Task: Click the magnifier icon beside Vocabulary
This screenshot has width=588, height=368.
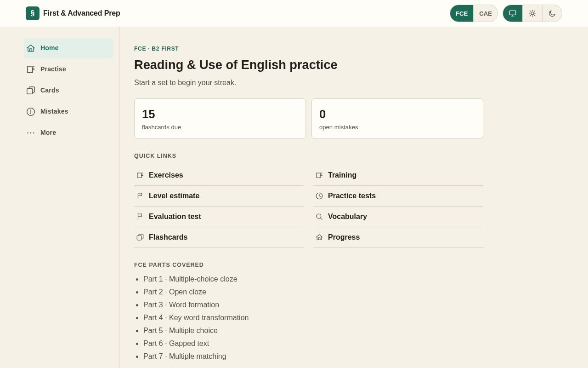Action: click(319, 217)
